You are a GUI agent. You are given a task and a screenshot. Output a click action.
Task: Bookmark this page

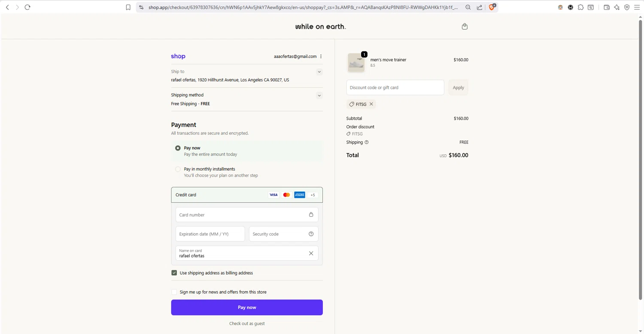(128, 7)
